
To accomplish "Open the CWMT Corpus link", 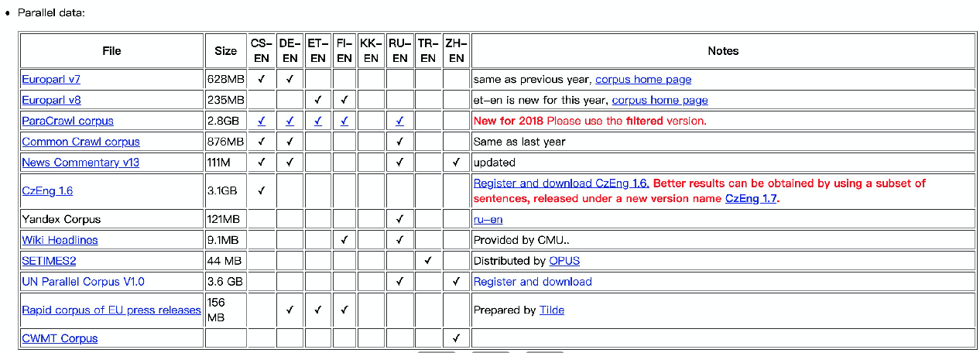I will [x=60, y=338].
